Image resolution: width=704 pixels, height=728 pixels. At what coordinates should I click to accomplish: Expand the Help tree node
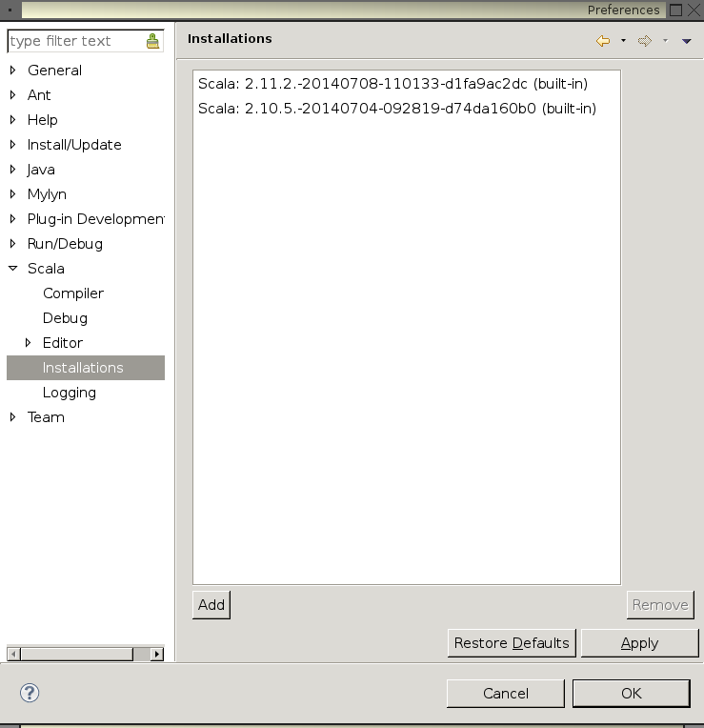tap(13, 120)
